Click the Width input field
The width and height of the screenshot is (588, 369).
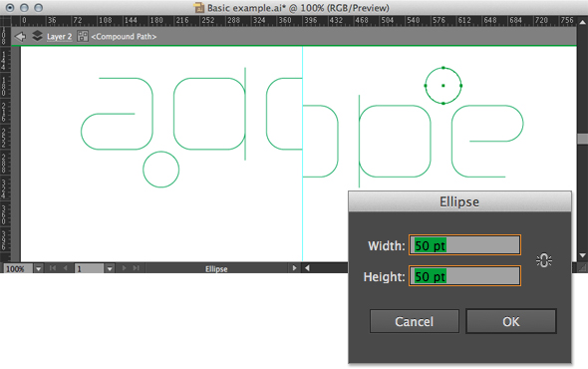pos(464,245)
